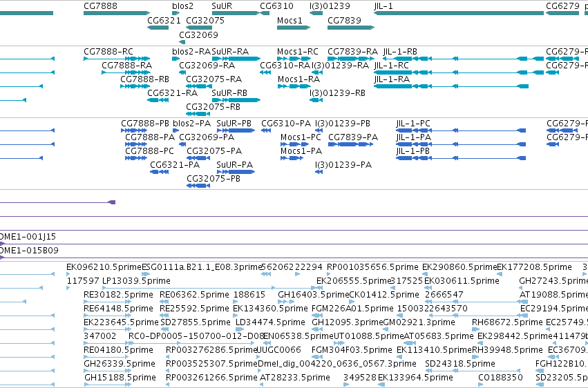Click the Mocs1-RA transcript label

pos(299,79)
